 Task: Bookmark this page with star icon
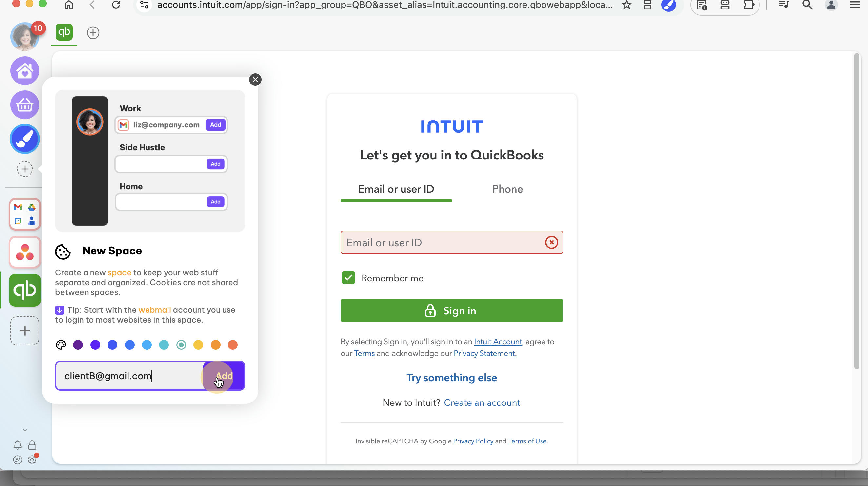[x=626, y=5]
